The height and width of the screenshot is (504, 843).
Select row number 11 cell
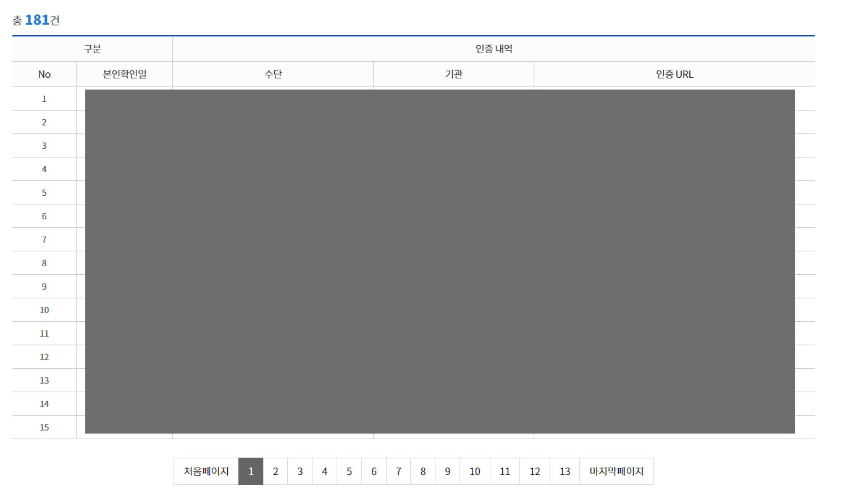coord(44,334)
